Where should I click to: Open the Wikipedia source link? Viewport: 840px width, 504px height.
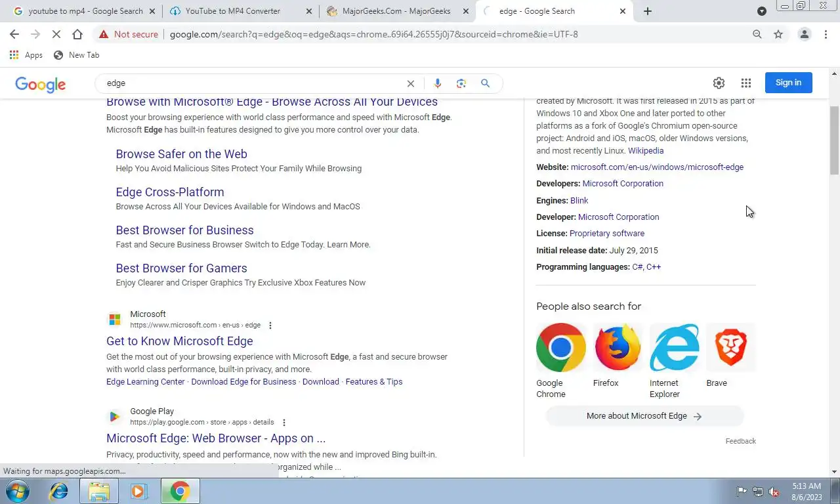point(646,151)
